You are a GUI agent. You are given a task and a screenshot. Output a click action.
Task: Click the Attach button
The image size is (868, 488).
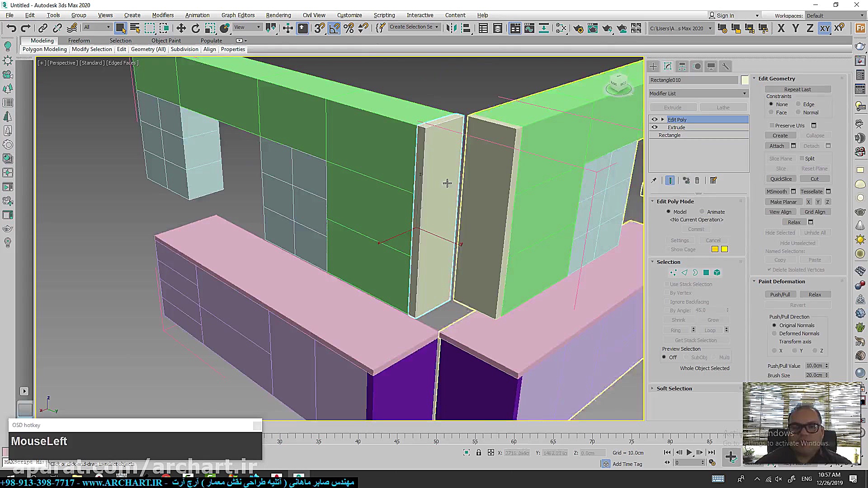point(777,146)
